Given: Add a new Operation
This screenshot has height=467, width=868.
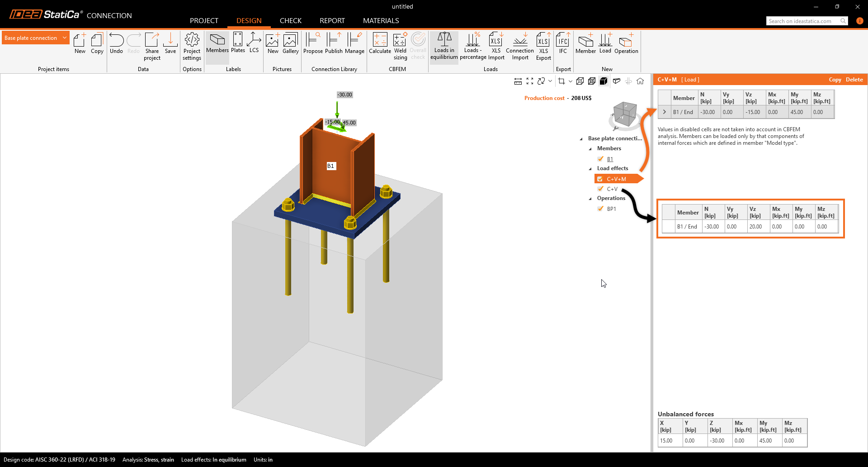Looking at the screenshot, I should point(626,44).
